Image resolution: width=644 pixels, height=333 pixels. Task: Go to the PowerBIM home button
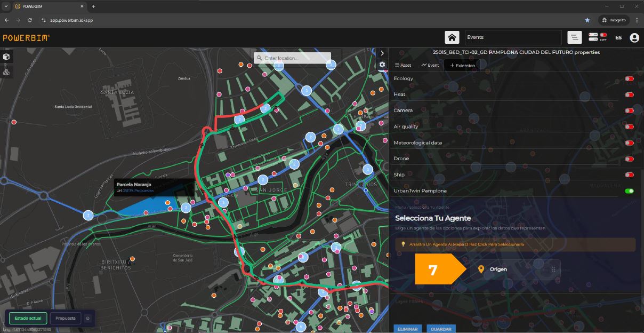[452, 37]
